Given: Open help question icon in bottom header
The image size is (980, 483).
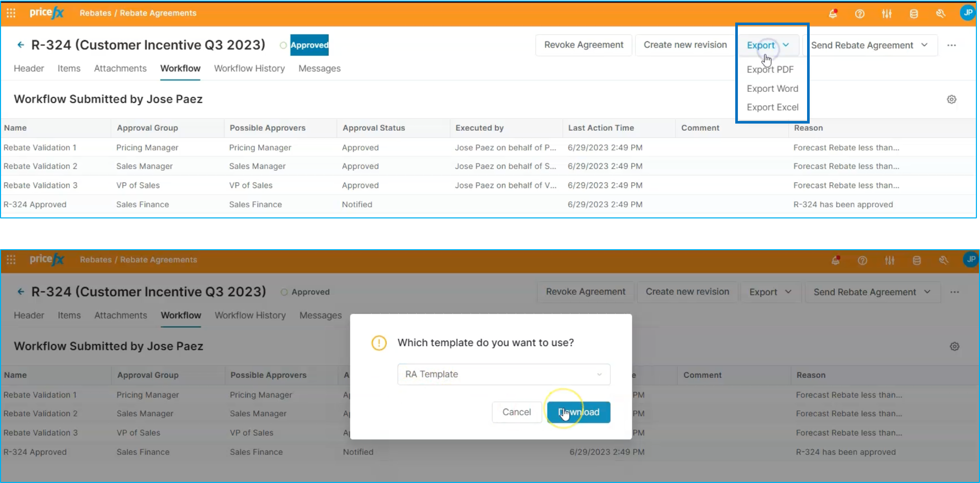Looking at the screenshot, I should tap(863, 260).
